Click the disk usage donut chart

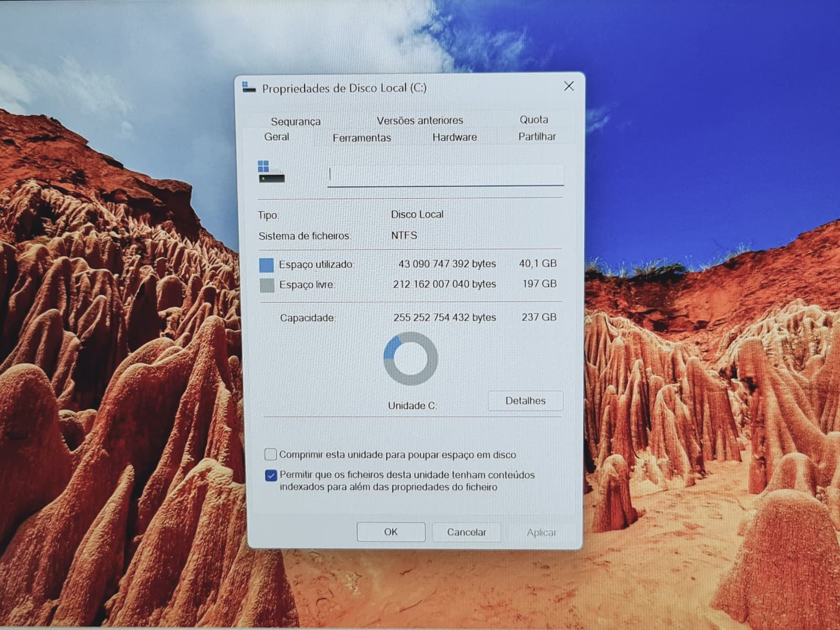coord(411,359)
